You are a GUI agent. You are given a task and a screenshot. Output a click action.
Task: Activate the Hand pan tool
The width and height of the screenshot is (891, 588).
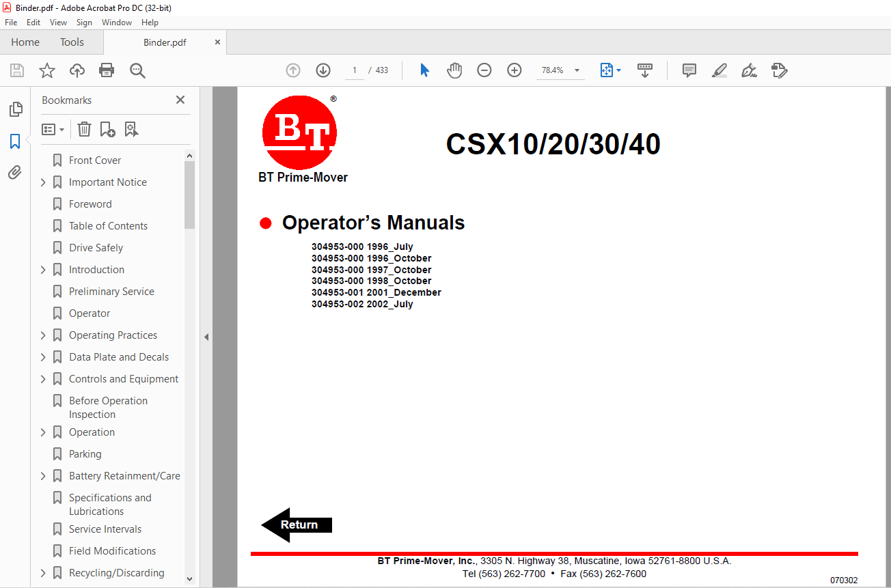tap(454, 70)
